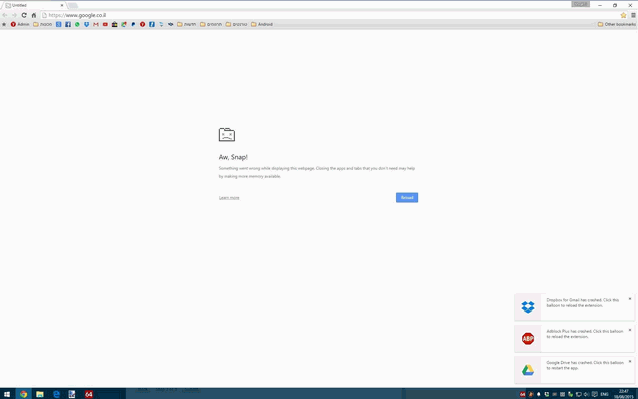The image size is (638, 399).
Task: Click Dropbox for Gmail crashed notification
Action: coord(574,307)
